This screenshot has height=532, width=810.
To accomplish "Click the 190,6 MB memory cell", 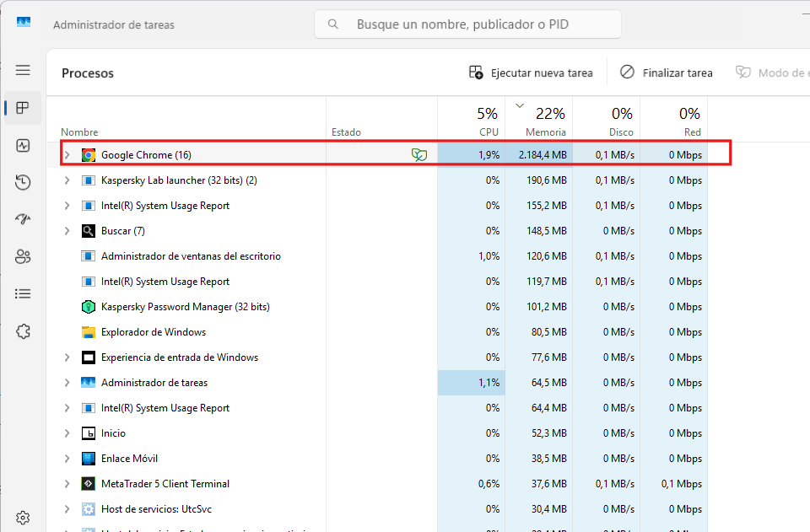I will 539,180.
